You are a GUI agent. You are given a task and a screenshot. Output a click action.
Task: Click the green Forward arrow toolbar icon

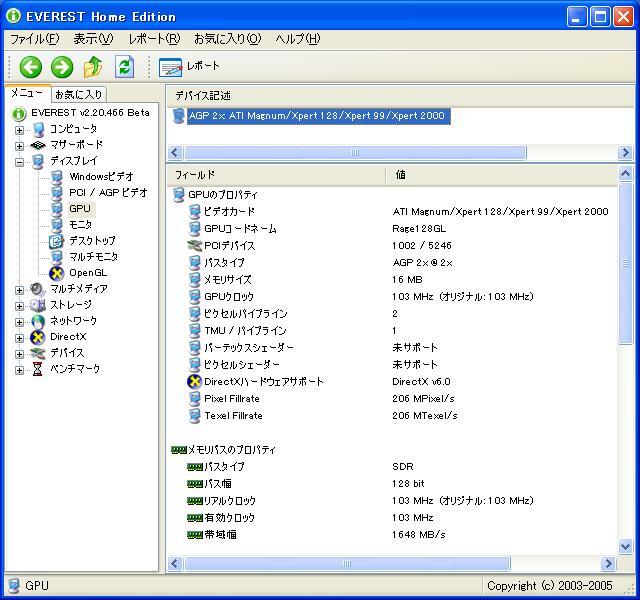click(62, 67)
